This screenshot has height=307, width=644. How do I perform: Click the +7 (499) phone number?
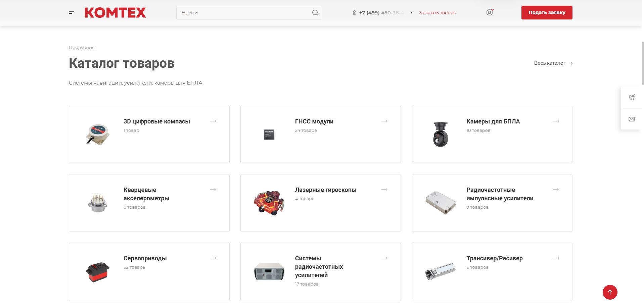tap(381, 13)
